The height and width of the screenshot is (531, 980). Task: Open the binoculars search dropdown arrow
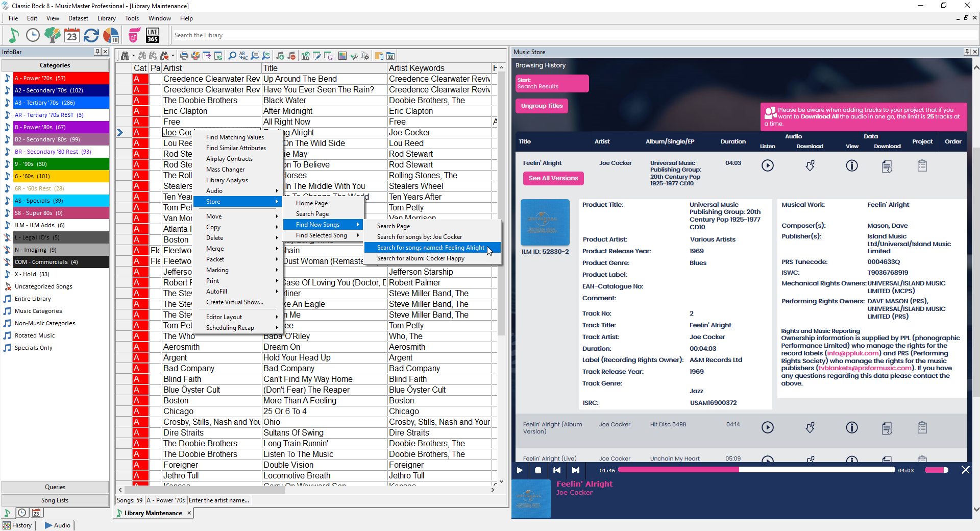coord(133,56)
